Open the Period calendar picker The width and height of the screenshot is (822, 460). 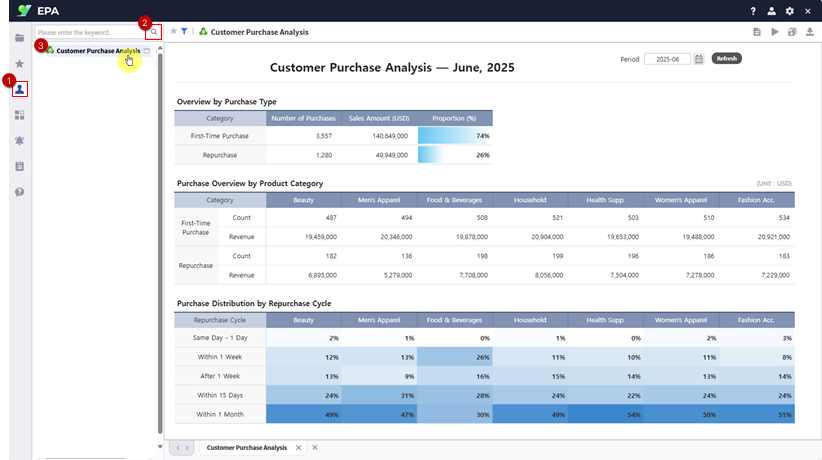699,59
